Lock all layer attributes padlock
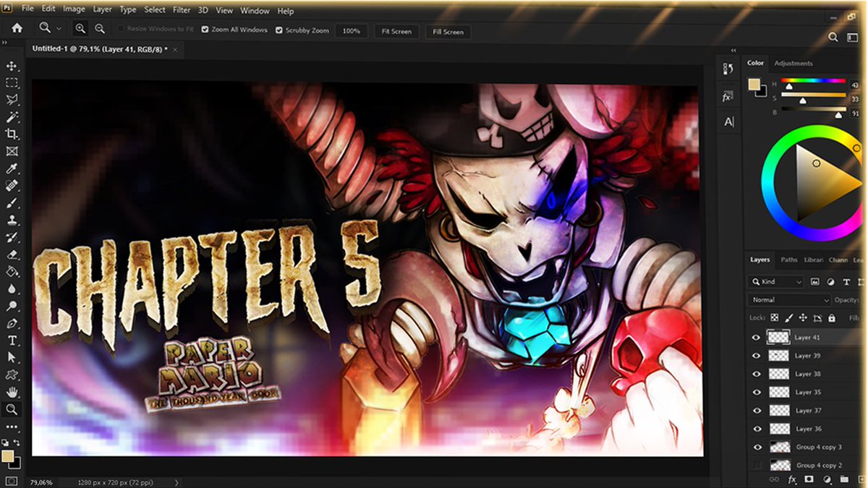The height and width of the screenshot is (488, 868). (832, 317)
